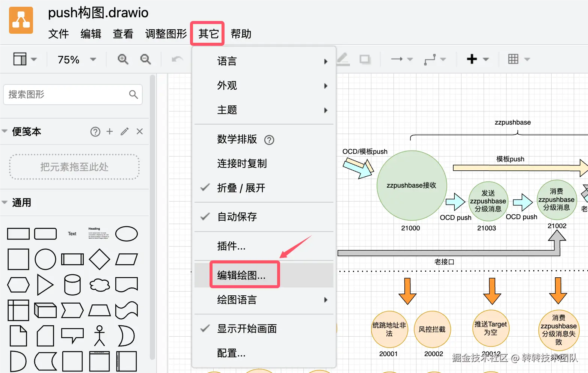Click the Zoom Out magnifier icon
This screenshot has height=373, width=588.
pyautogui.click(x=146, y=59)
